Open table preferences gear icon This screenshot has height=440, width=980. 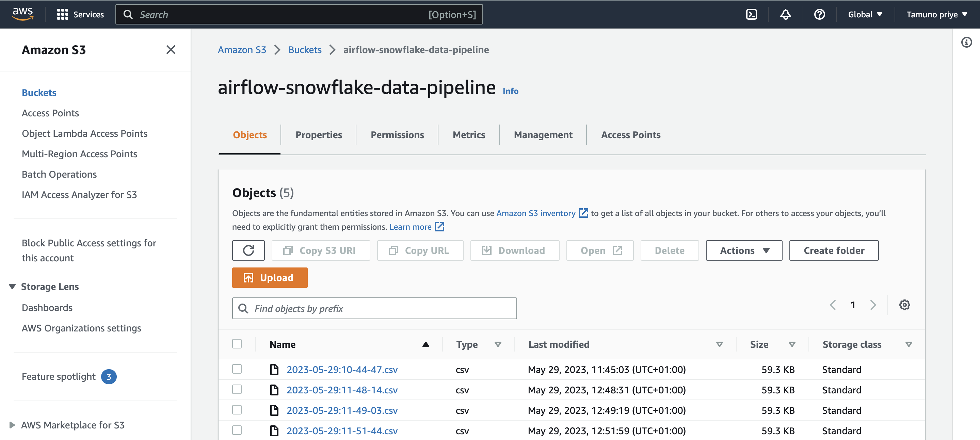(x=904, y=305)
